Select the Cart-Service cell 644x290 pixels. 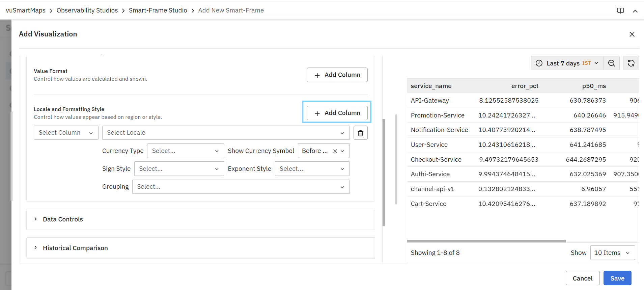(428, 204)
